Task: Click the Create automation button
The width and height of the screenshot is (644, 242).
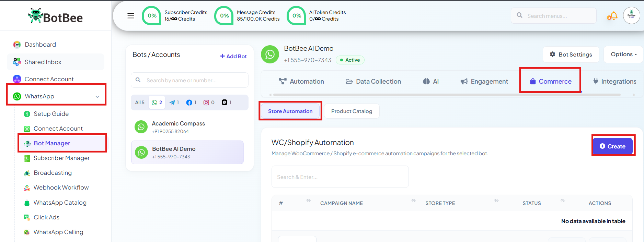Action: point(613,146)
